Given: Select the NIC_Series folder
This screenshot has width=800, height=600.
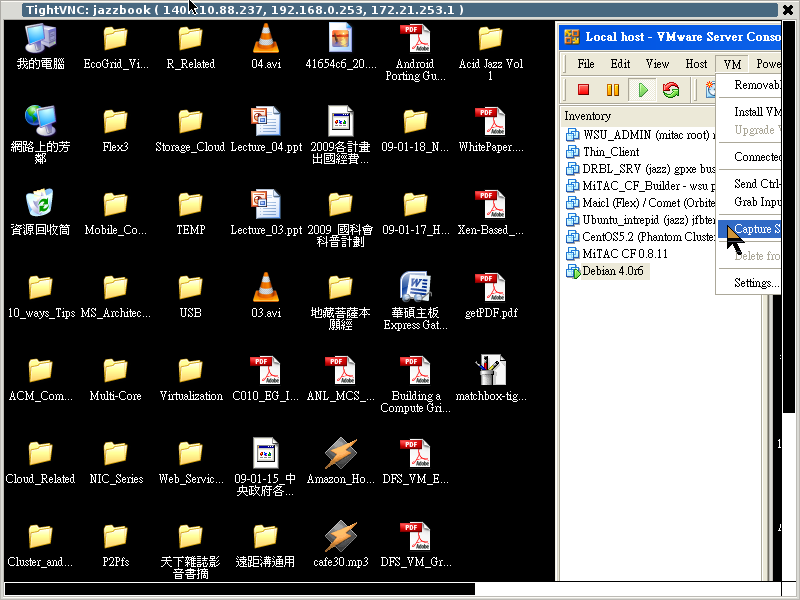Looking at the screenshot, I should 116,461.
